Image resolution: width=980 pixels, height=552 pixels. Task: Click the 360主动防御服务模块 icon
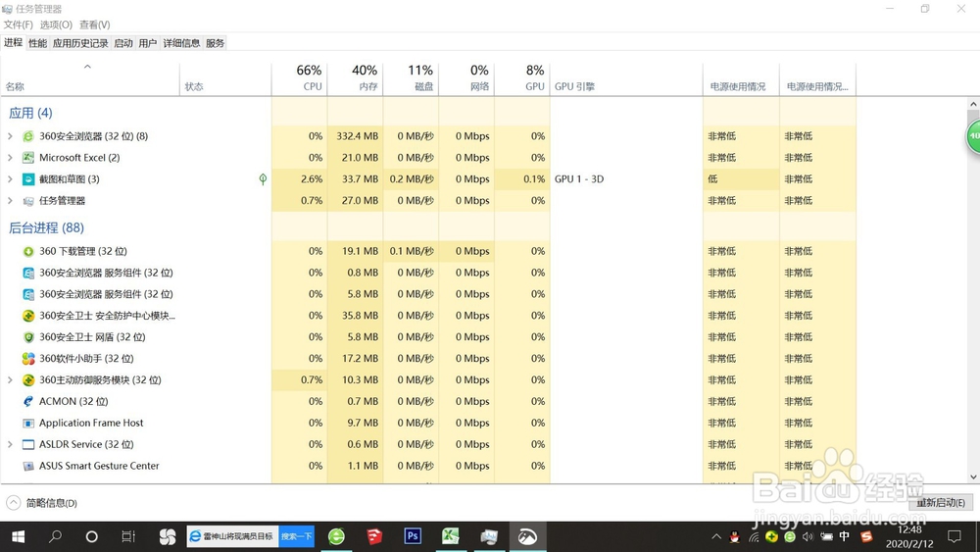(28, 380)
